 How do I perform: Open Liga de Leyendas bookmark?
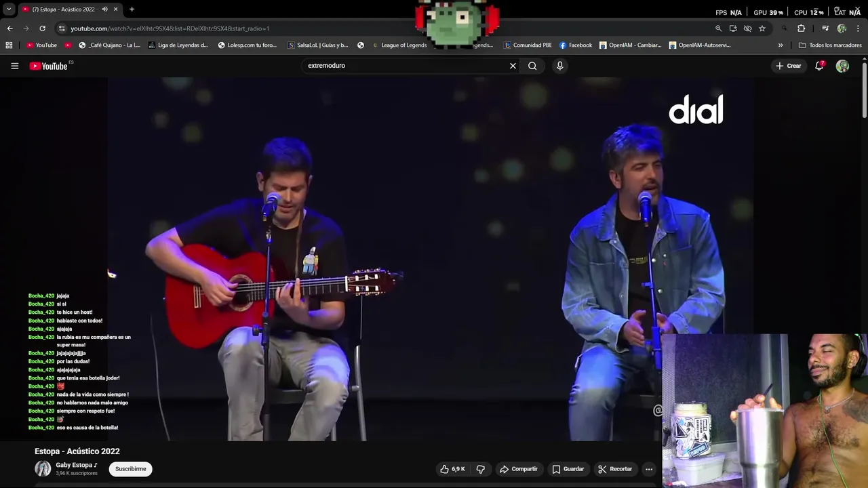point(178,45)
